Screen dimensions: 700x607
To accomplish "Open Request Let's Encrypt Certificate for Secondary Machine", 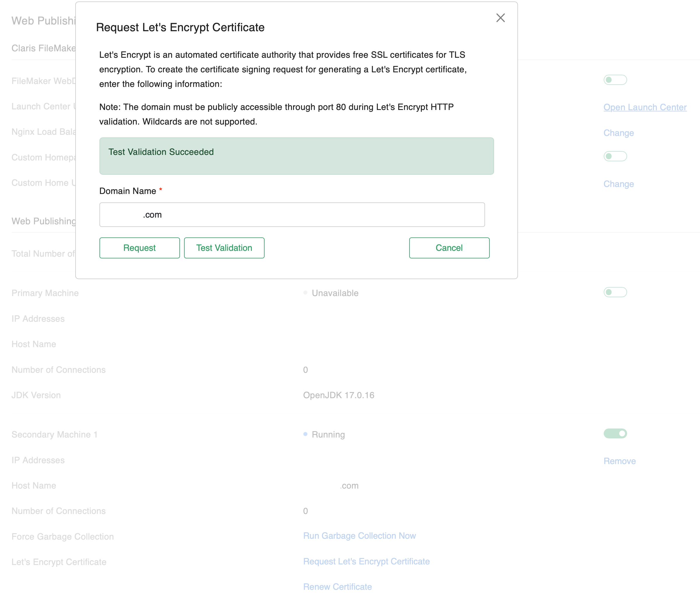I will point(366,561).
